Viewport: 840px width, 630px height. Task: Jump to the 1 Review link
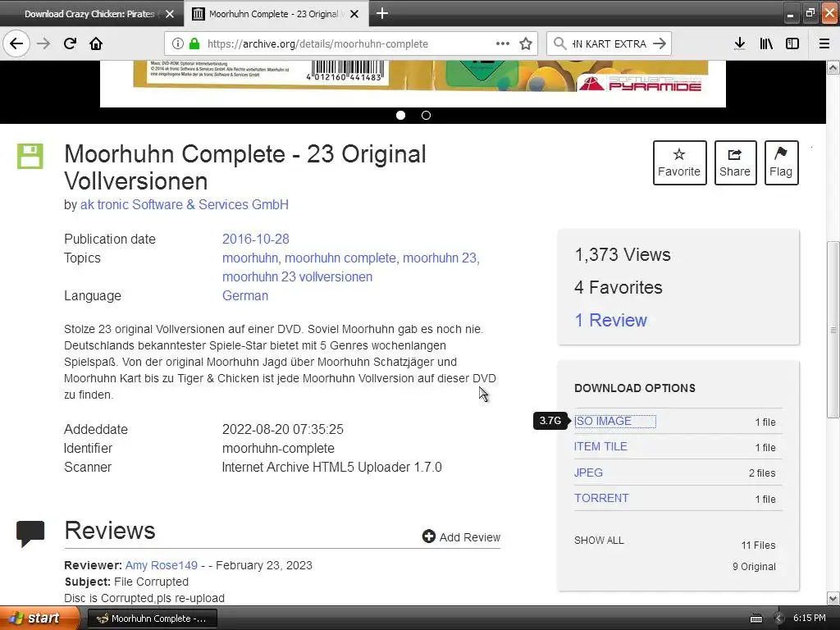(x=610, y=321)
